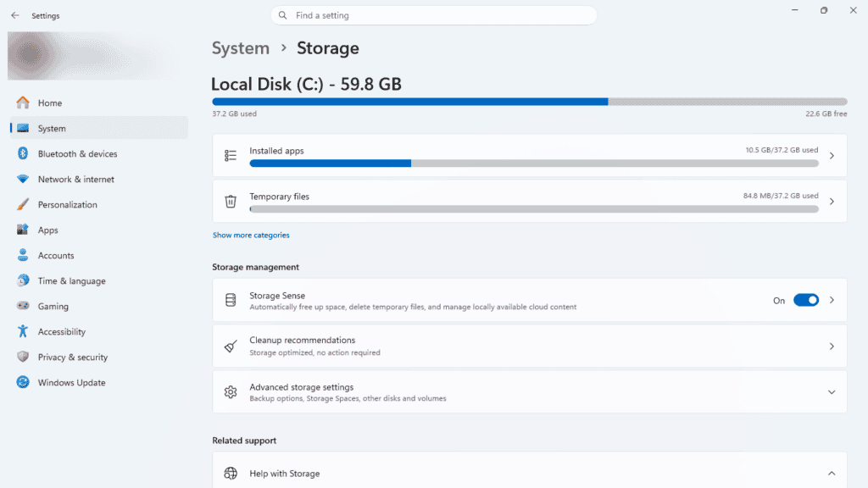Image resolution: width=868 pixels, height=488 pixels.
Task: Click the Help with Storage globe icon
Action: (x=231, y=473)
